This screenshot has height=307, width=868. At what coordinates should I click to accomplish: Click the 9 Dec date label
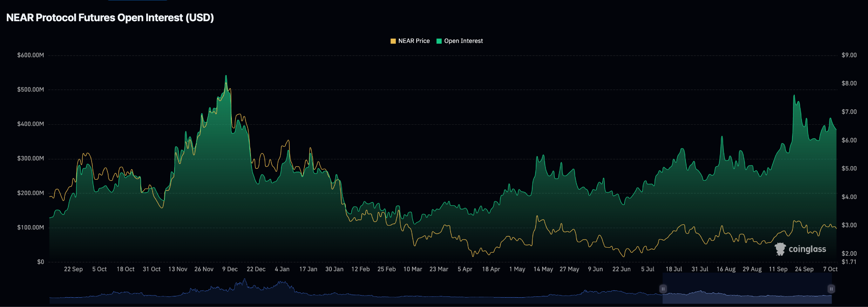[x=230, y=269]
